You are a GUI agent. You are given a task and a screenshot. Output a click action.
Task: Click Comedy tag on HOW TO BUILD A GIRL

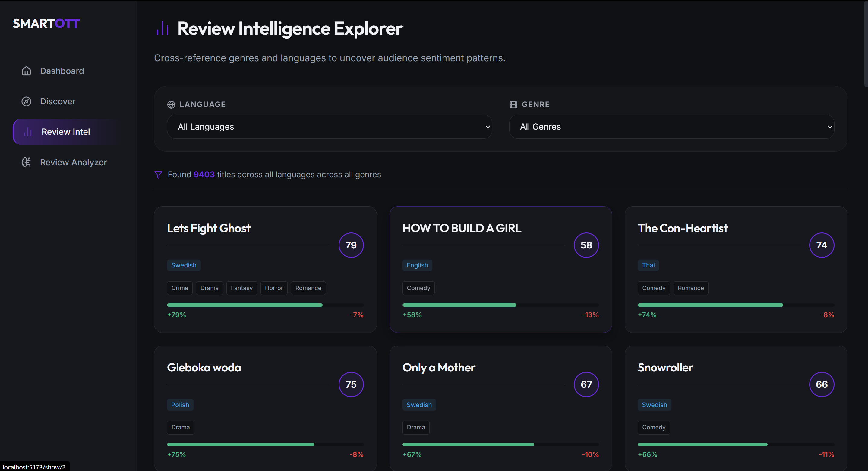click(x=418, y=288)
